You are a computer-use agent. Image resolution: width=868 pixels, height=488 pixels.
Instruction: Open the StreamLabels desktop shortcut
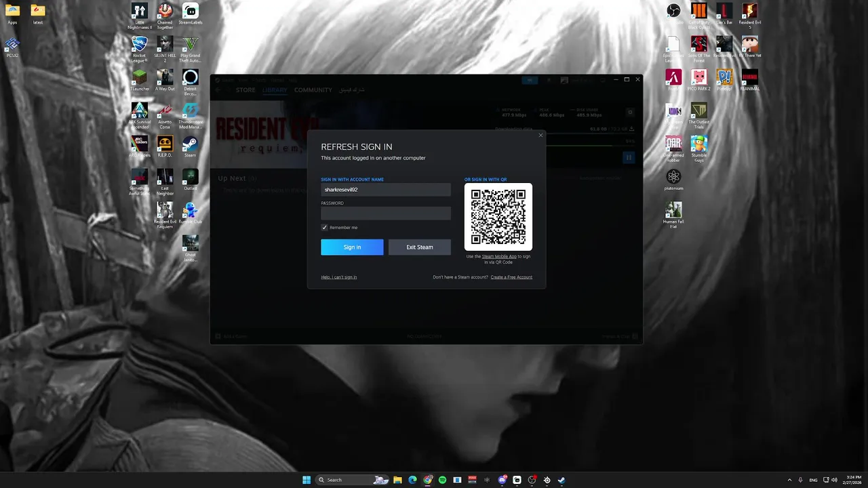[191, 14]
